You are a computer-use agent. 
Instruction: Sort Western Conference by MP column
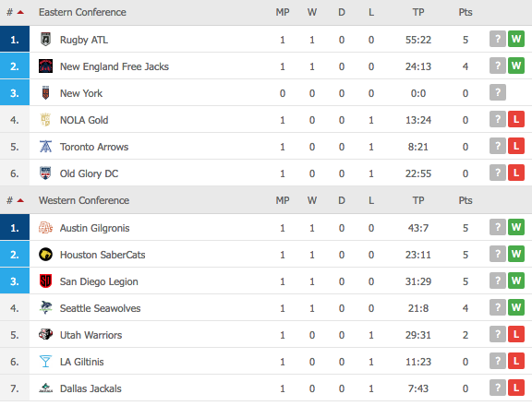click(283, 200)
